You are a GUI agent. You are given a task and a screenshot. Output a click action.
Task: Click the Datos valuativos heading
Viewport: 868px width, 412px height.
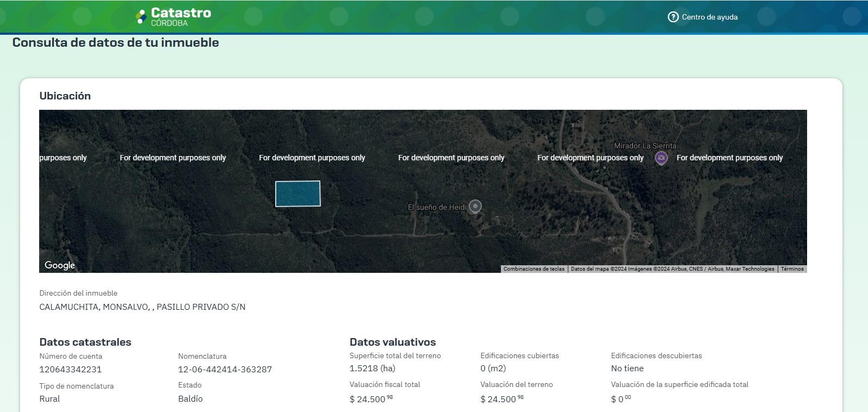coord(393,342)
